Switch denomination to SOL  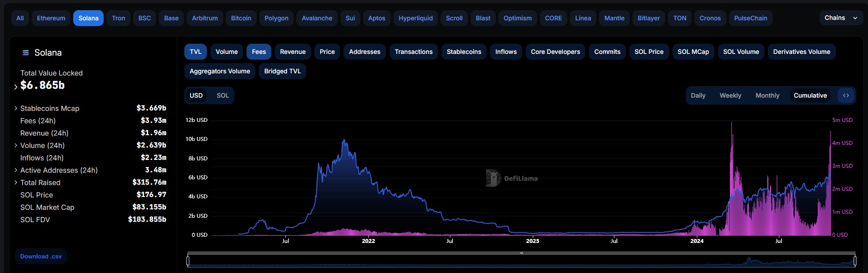(223, 95)
